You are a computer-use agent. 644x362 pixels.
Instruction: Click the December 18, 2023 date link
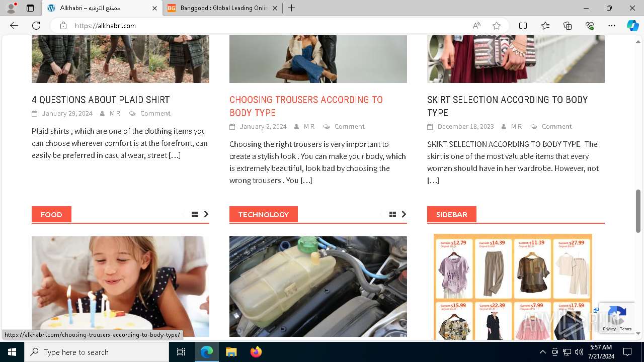pyautogui.click(x=465, y=127)
